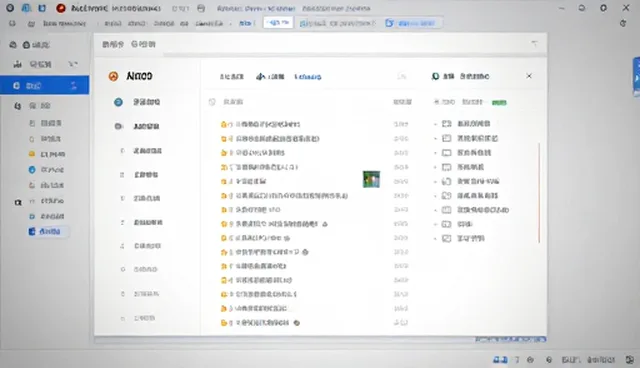Click the blue square icon in the title bar
This screenshot has width=640, height=368.
[x=42, y=8]
